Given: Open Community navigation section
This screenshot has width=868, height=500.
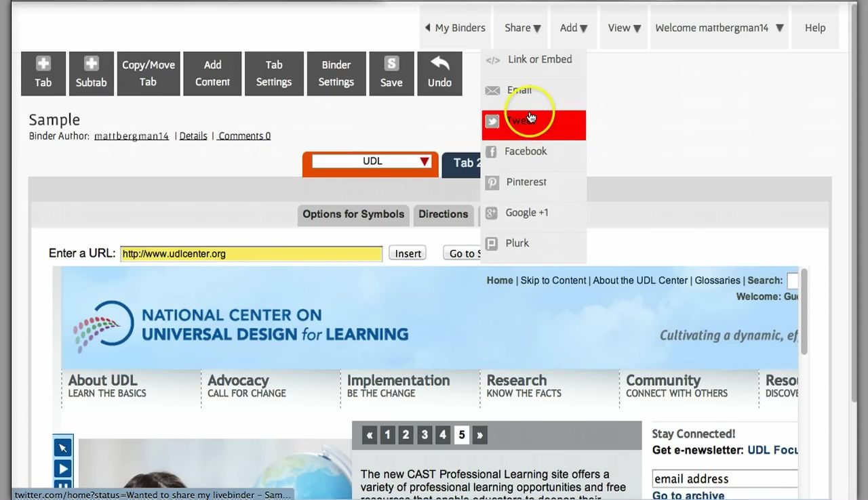Looking at the screenshot, I should (677, 386).
